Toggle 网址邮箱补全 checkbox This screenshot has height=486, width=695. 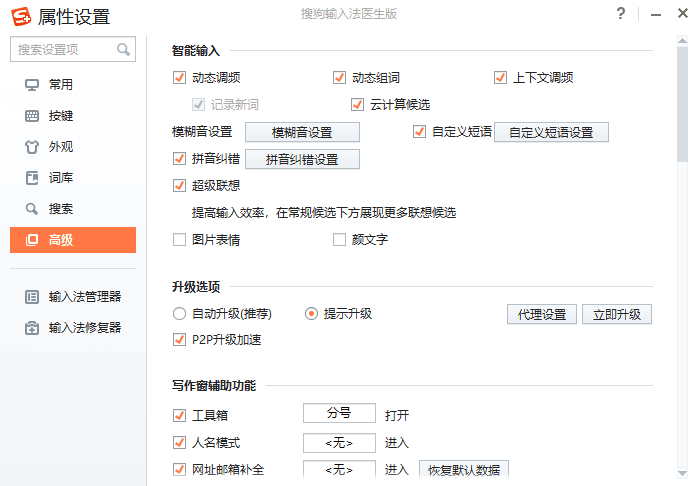[x=179, y=470]
